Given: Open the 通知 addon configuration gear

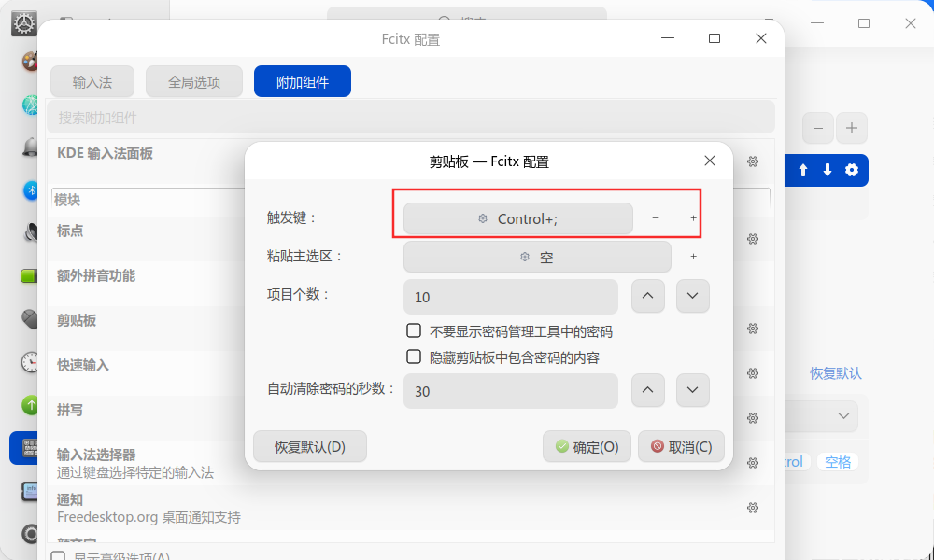Looking at the screenshot, I should pos(753,508).
